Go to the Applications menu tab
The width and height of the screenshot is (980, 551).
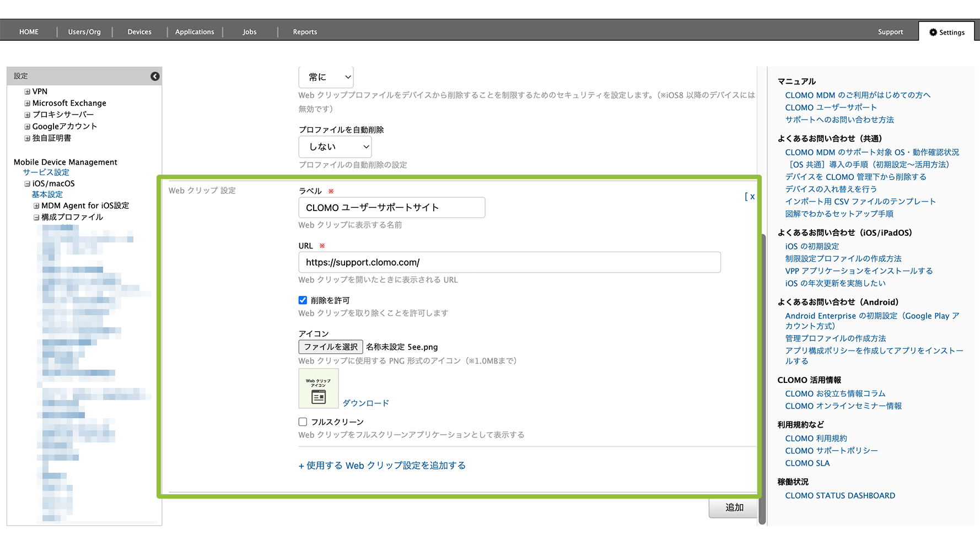pyautogui.click(x=195, y=32)
